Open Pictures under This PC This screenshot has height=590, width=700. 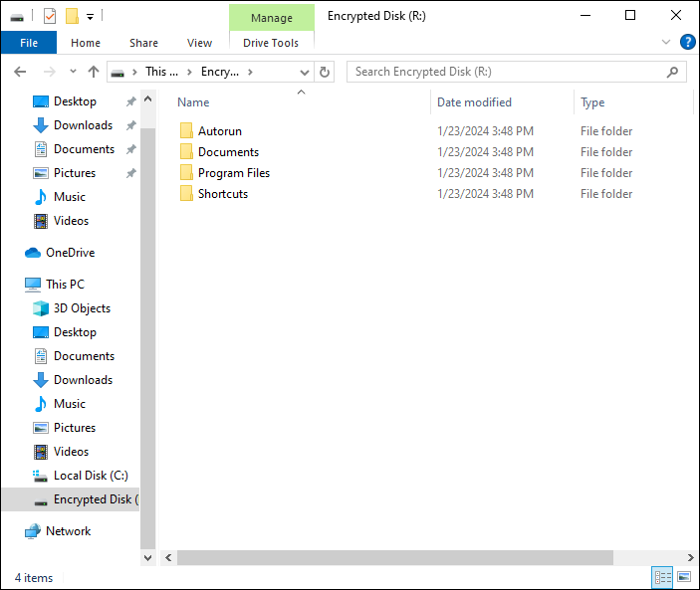(74, 428)
